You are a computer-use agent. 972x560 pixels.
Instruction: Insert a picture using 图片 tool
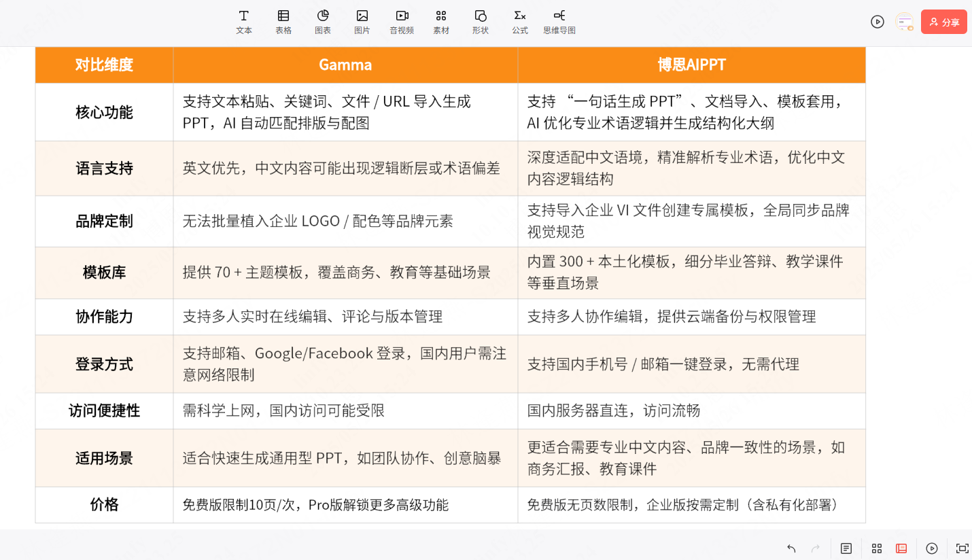(x=362, y=22)
